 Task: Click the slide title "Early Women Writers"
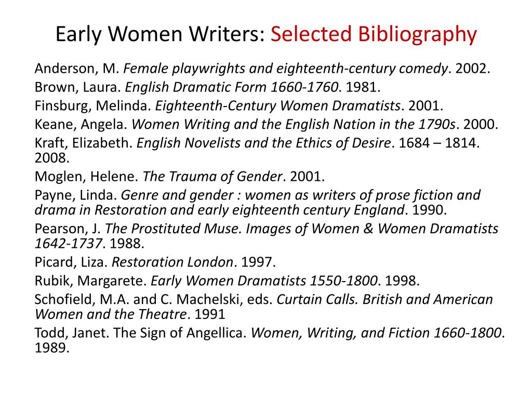[x=160, y=34]
